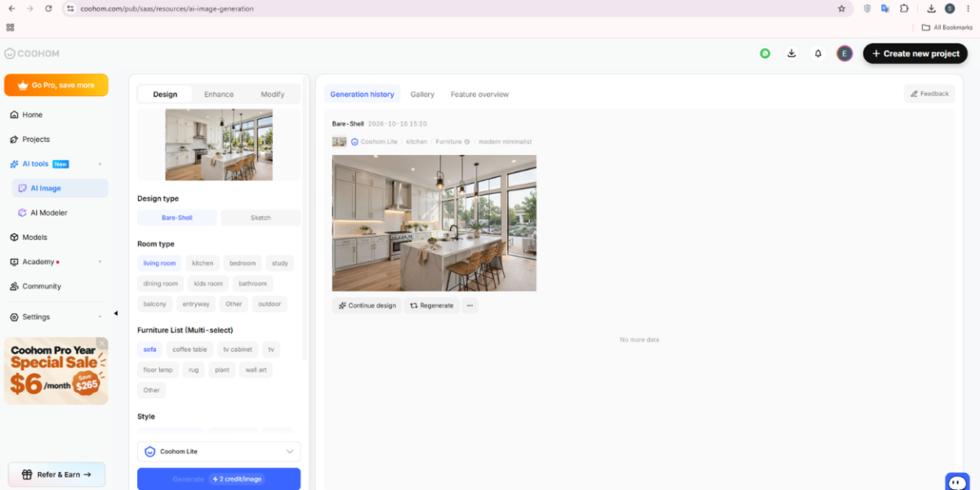Click the Coohom logo
The height and width of the screenshot is (490, 980).
[32, 54]
